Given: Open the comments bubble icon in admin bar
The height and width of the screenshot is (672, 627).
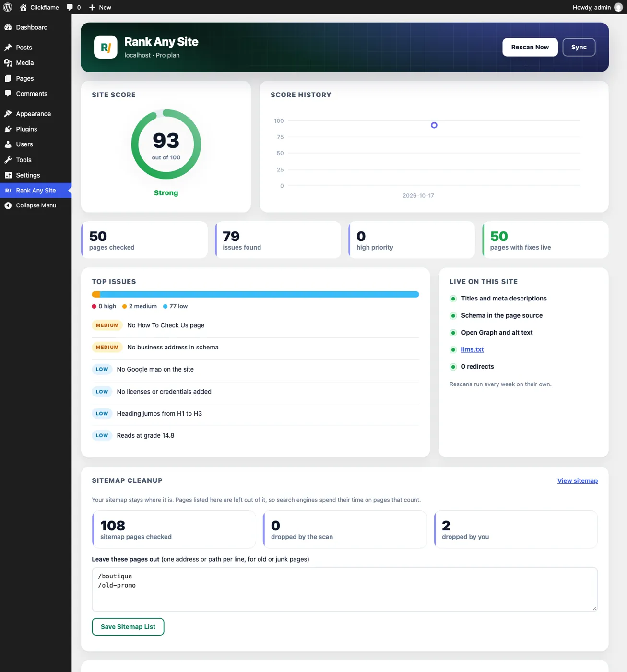Looking at the screenshot, I should point(70,7).
